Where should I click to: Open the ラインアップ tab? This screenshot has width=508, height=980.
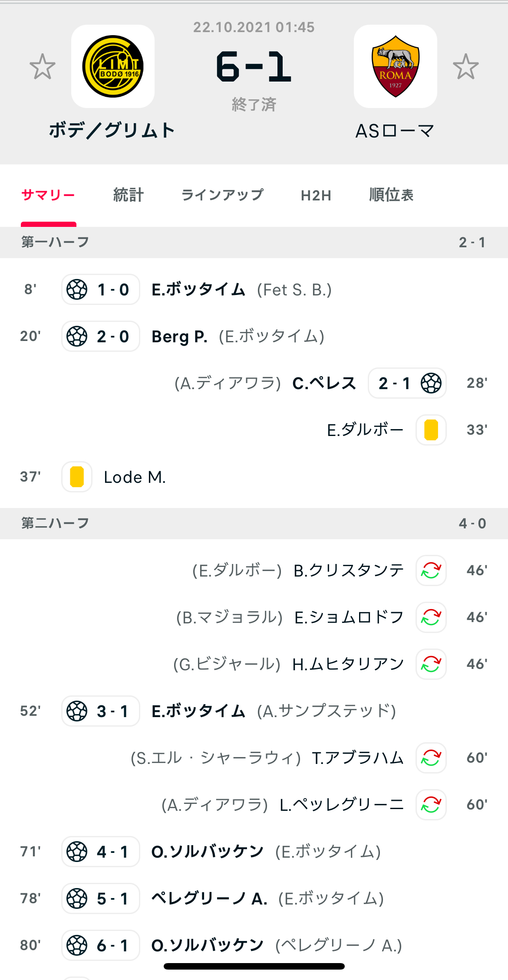[x=222, y=195]
